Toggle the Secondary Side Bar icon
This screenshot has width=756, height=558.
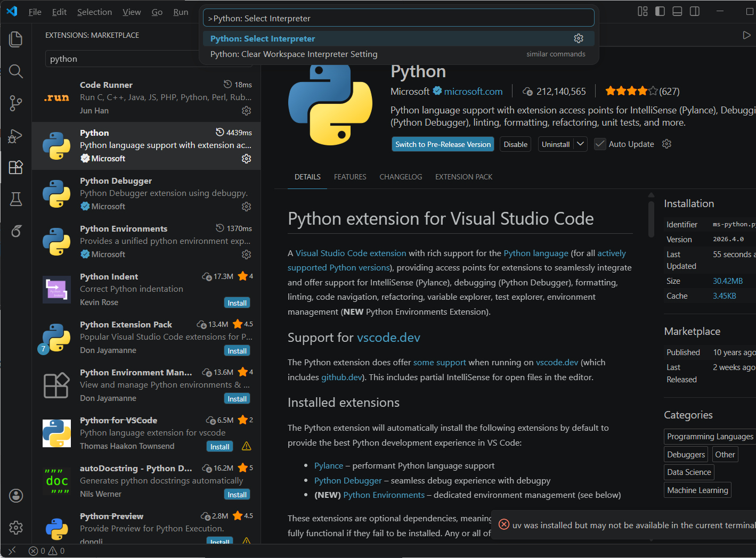click(695, 11)
